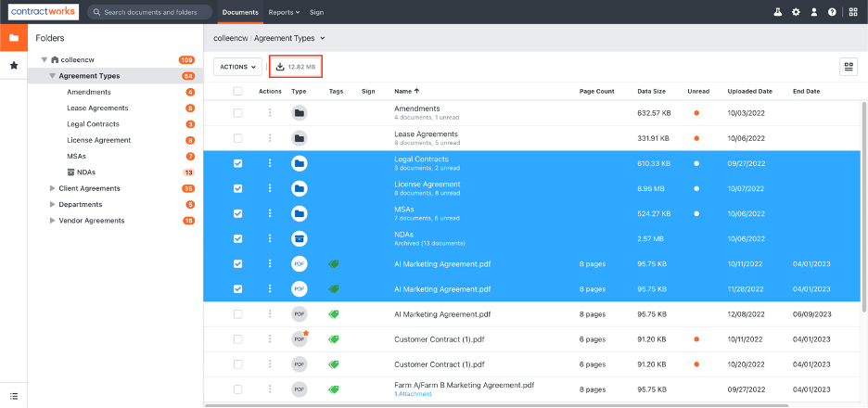
Task: Click the download 12.82 MB button
Action: point(296,67)
